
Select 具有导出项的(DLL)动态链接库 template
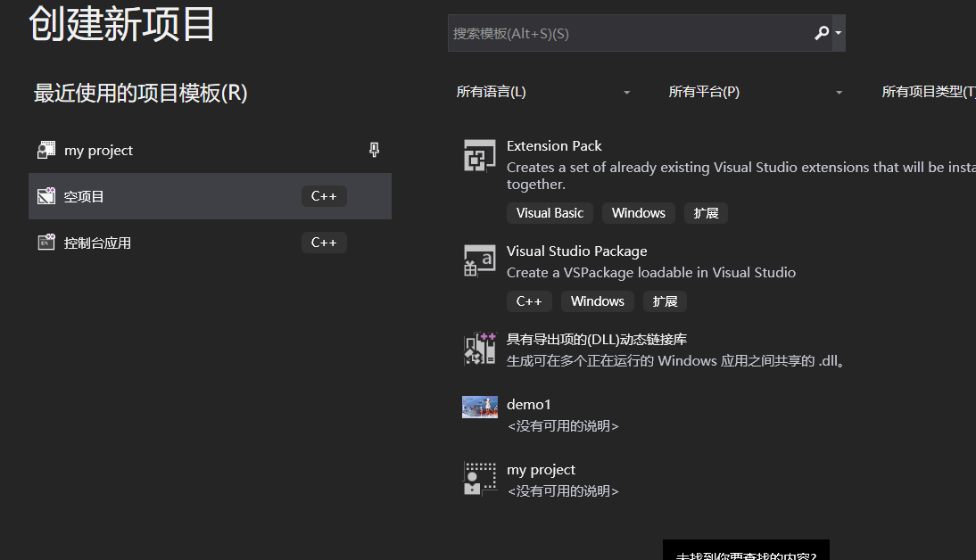pyautogui.click(x=596, y=339)
